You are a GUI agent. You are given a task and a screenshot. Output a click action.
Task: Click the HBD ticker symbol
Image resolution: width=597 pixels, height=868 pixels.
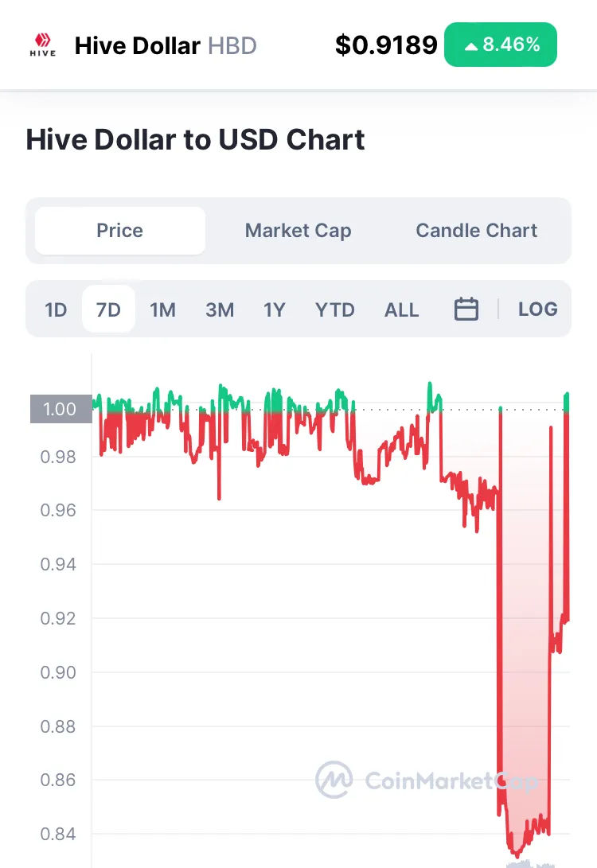(232, 45)
